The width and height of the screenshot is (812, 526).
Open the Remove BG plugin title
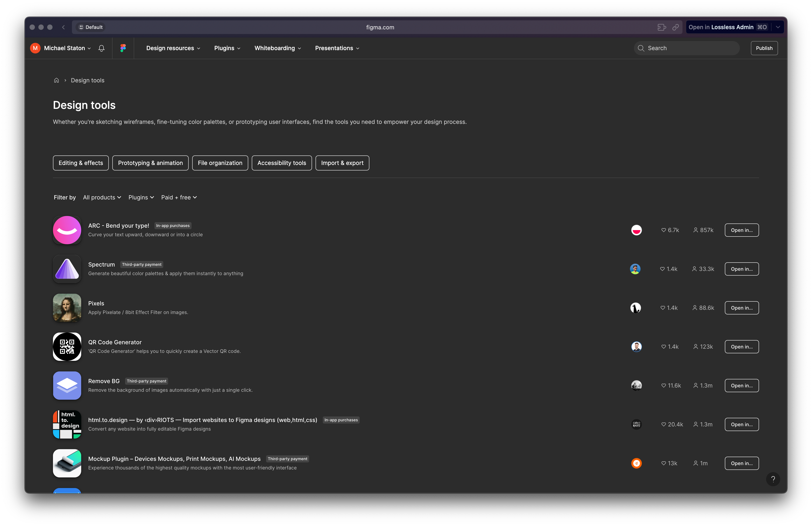(104, 381)
